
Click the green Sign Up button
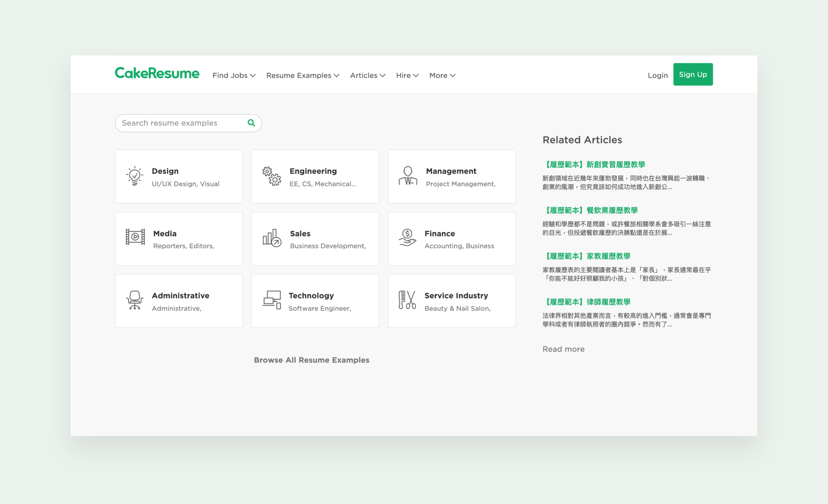(x=693, y=74)
